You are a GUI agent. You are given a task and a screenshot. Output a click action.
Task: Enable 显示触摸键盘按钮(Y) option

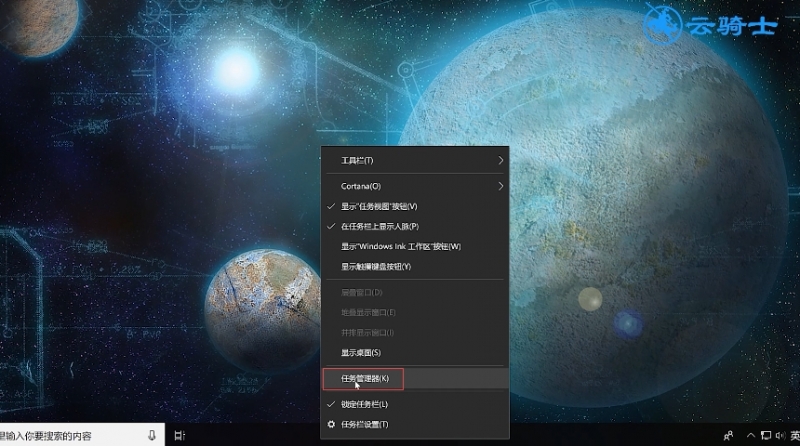pos(415,266)
